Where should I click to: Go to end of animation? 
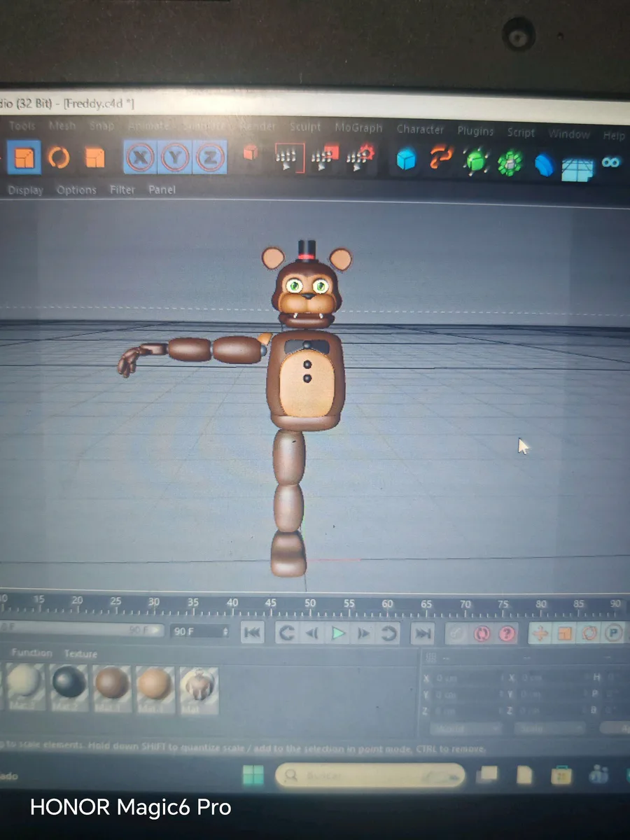(x=423, y=633)
